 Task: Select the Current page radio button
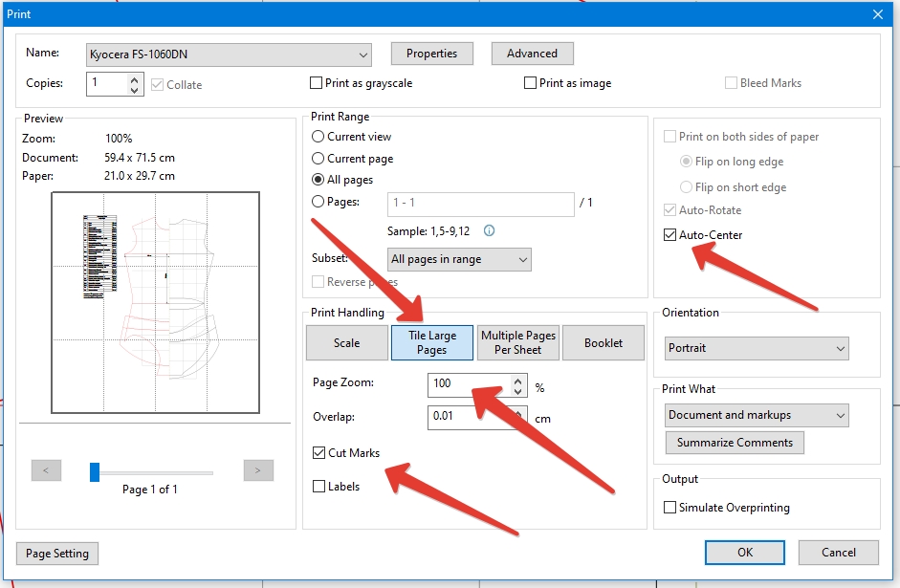[x=318, y=159]
